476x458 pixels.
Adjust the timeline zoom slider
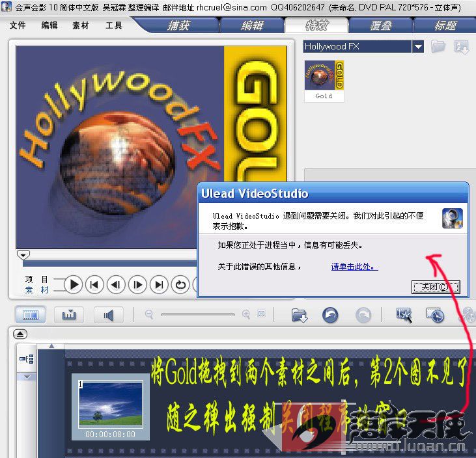(x=198, y=315)
